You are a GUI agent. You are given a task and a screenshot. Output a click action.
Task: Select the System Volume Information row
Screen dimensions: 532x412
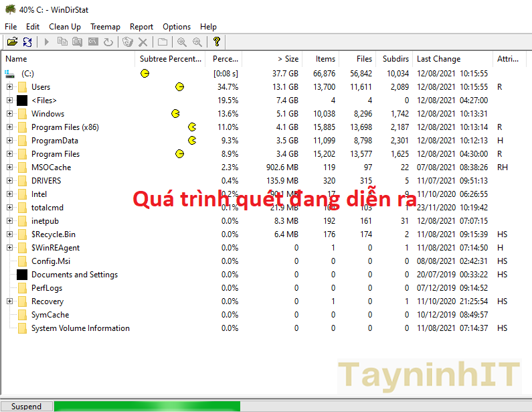[80, 328]
